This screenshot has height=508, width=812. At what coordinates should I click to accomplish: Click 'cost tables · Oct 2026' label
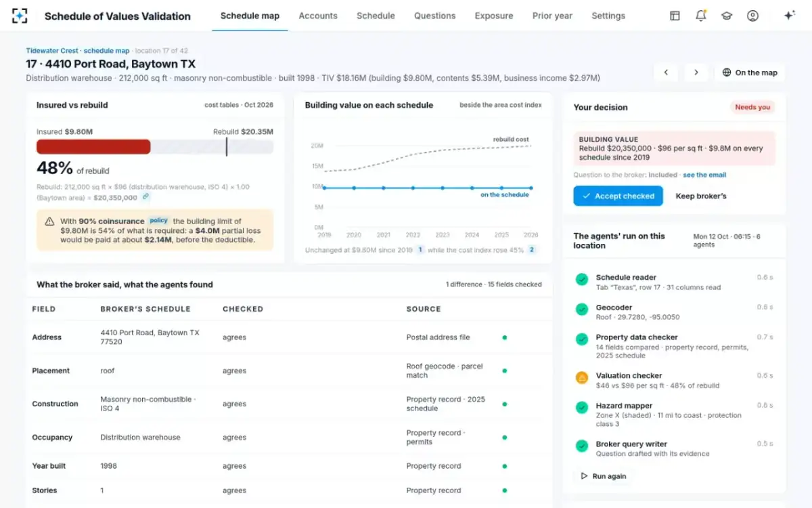pyautogui.click(x=239, y=105)
